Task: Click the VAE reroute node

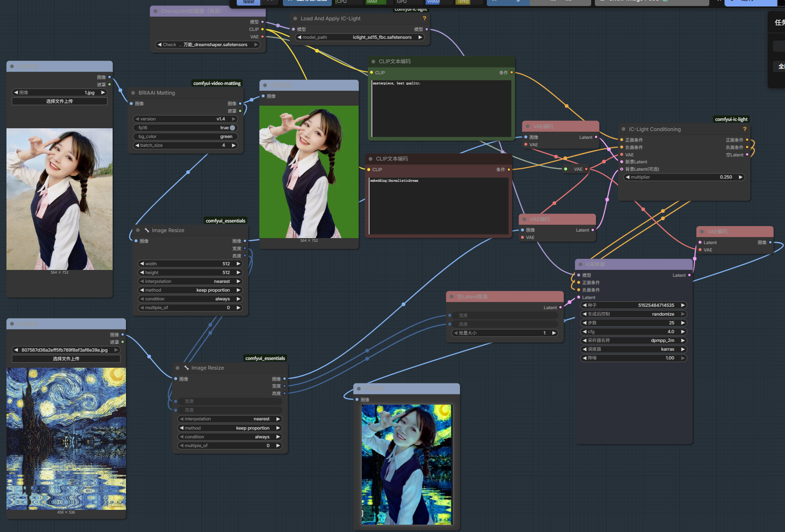Action: coord(576,169)
